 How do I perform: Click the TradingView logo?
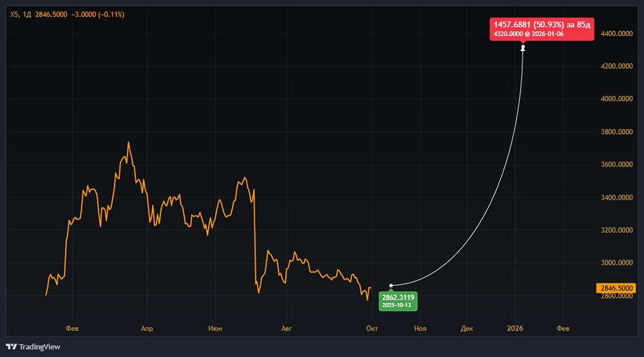pos(33,347)
